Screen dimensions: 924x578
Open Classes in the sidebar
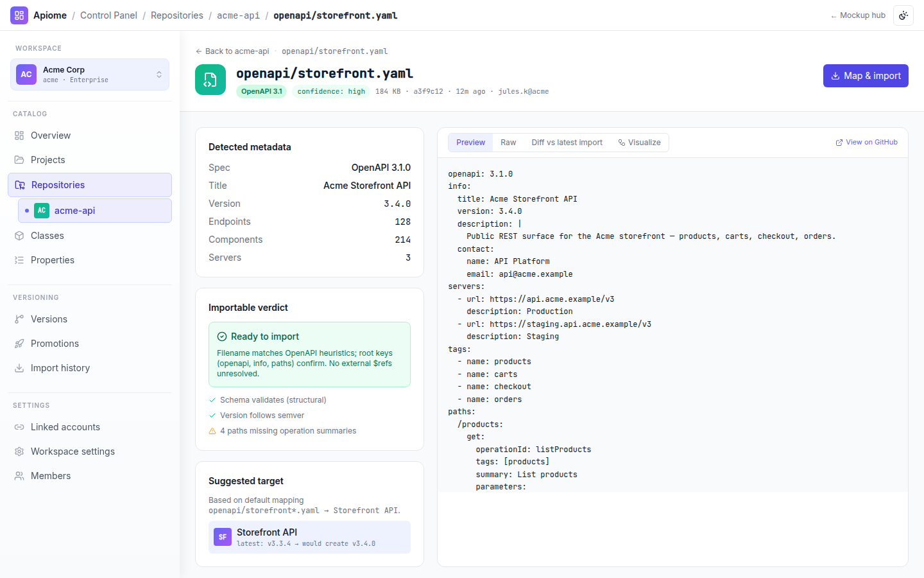click(x=90, y=236)
